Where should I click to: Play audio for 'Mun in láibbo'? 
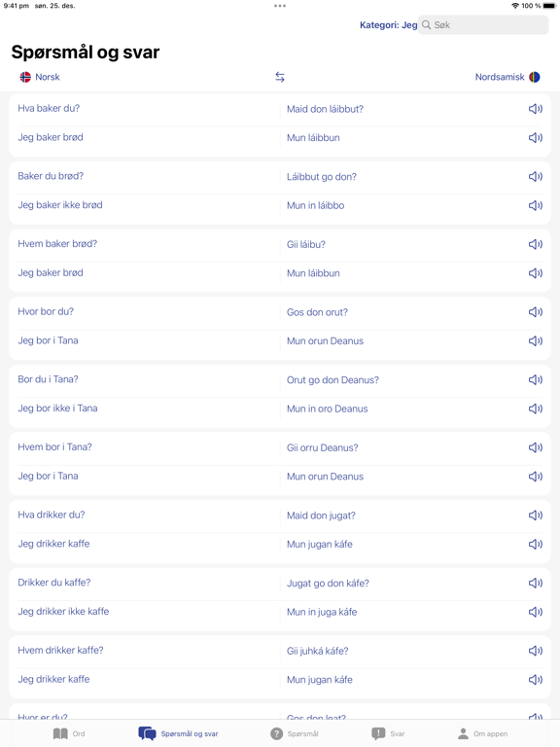point(536,205)
